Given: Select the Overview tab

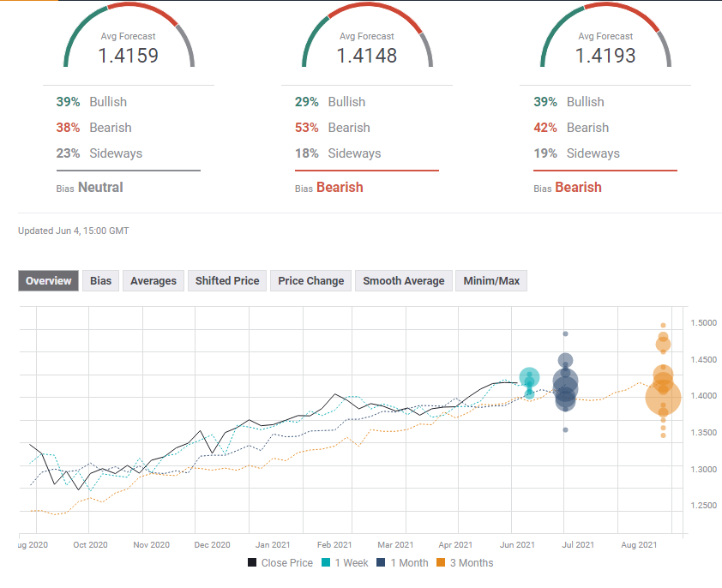Looking at the screenshot, I should (48, 281).
